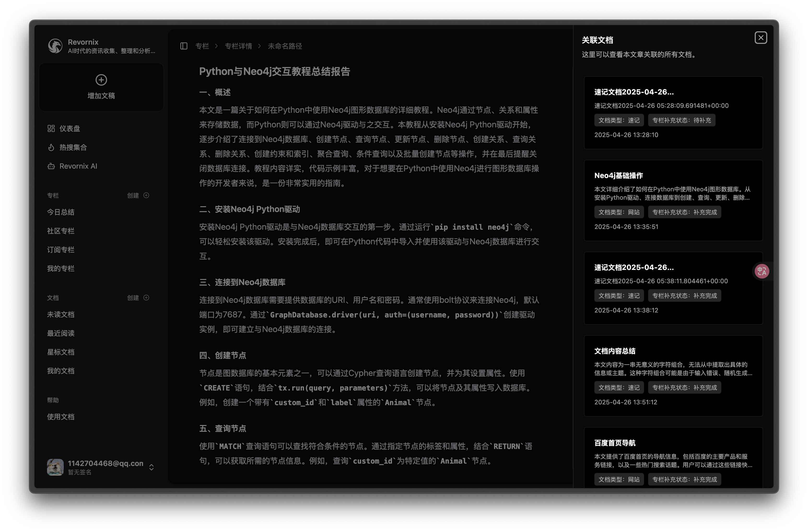Click 创建 beside 专栏 heading
Viewport: 808px width, 532px height.
(x=133, y=196)
